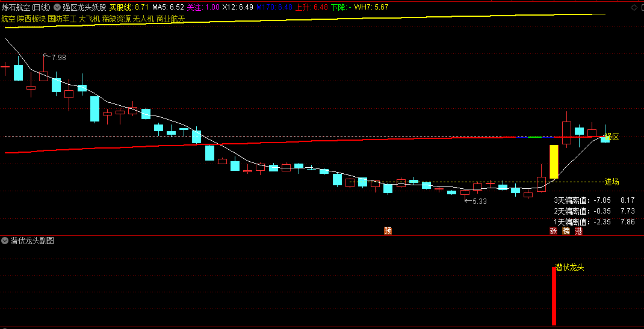
Task: Click the 7.73 deviation price value
Action: point(628,211)
